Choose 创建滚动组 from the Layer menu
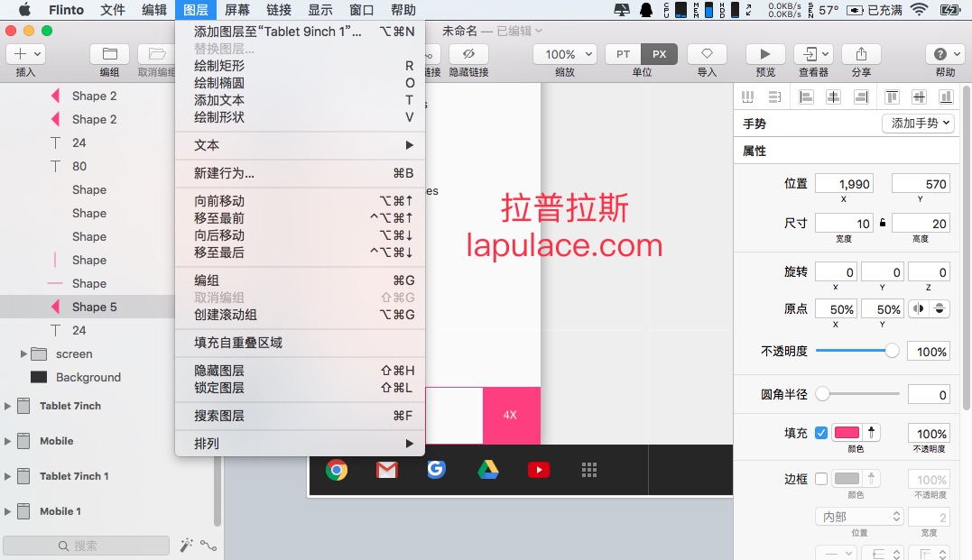Image resolution: width=972 pixels, height=560 pixels. (226, 315)
